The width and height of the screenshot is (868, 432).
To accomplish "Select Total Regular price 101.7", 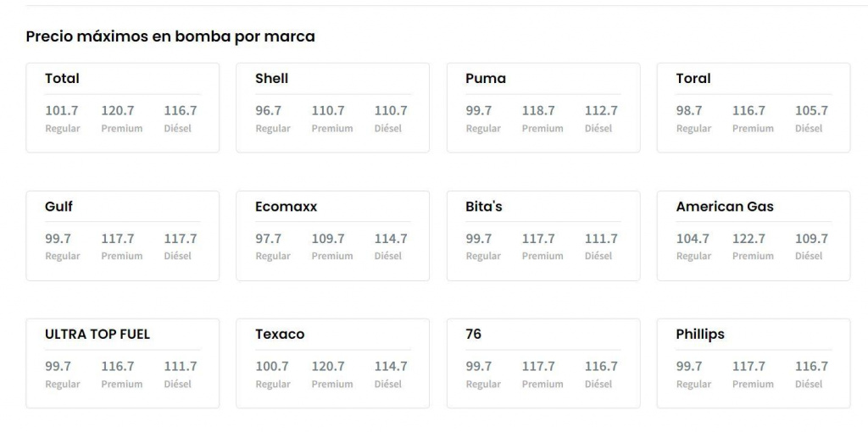I will point(62,111).
